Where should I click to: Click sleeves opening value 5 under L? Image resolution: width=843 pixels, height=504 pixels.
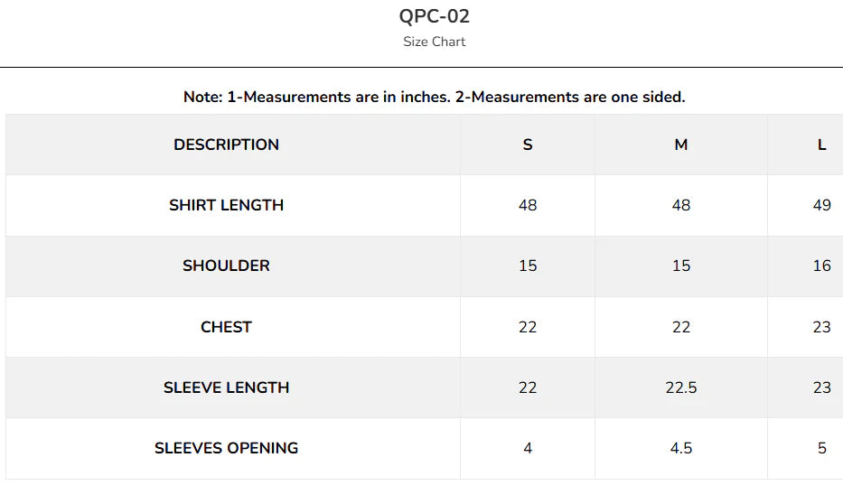[x=821, y=448]
